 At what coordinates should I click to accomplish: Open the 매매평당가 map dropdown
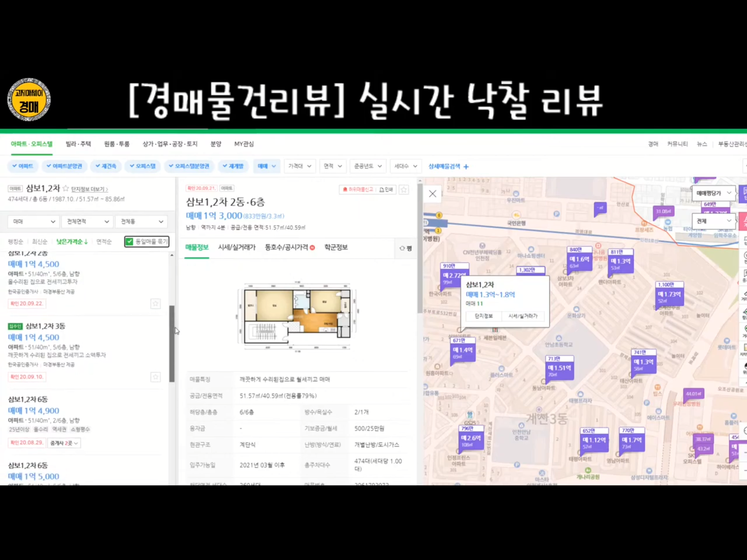pos(713,193)
